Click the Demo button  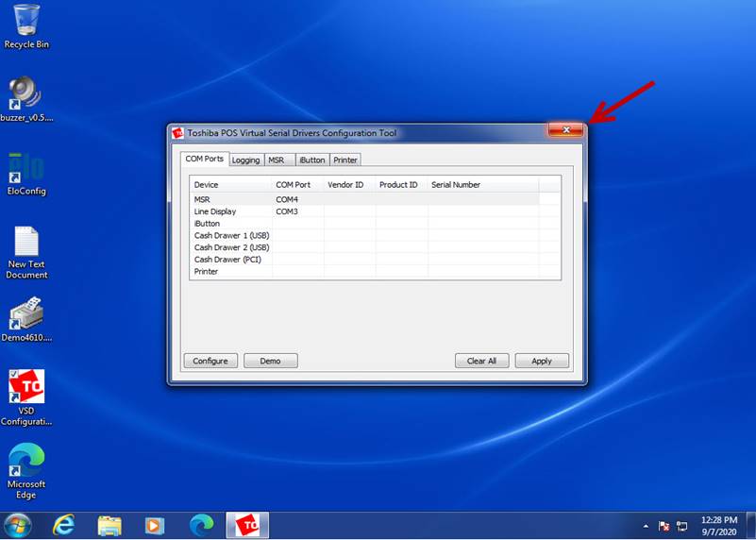[270, 361]
